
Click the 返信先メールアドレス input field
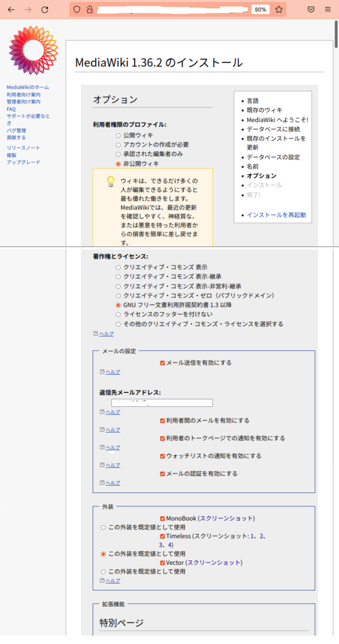[162, 403]
